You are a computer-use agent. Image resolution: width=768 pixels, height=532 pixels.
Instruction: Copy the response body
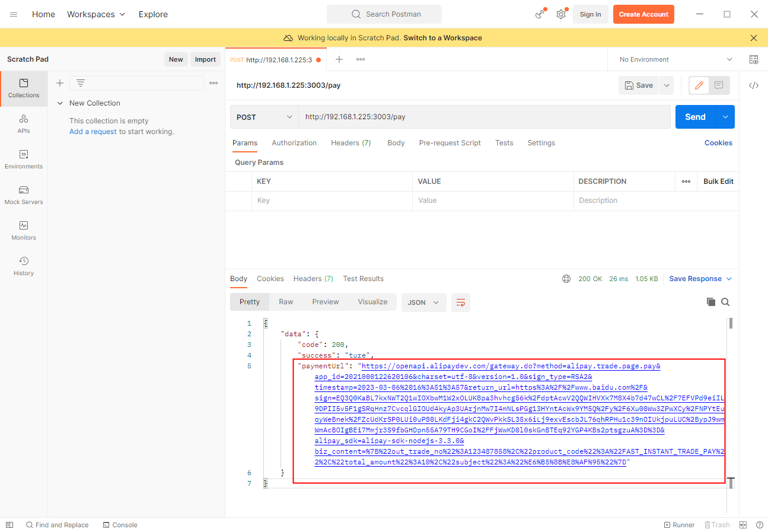pos(711,302)
